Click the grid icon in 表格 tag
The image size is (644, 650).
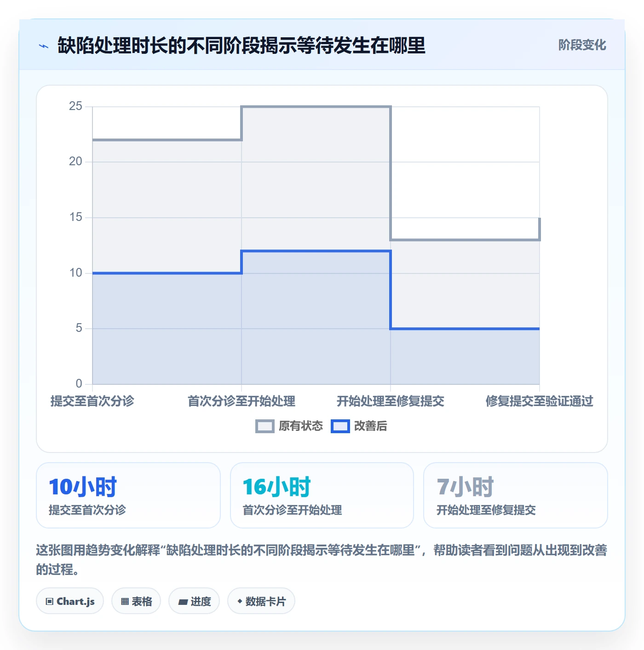click(x=125, y=602)
